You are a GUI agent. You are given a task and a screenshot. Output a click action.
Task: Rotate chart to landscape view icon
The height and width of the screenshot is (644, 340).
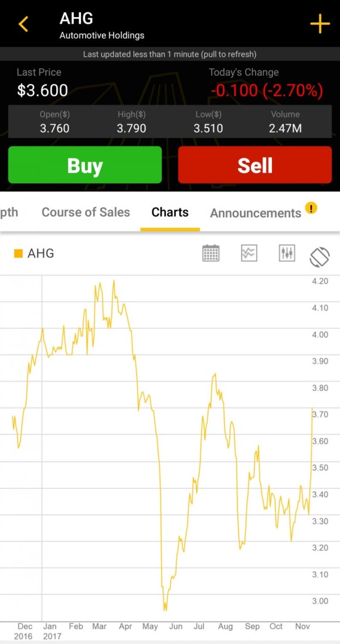coord(319,257)
